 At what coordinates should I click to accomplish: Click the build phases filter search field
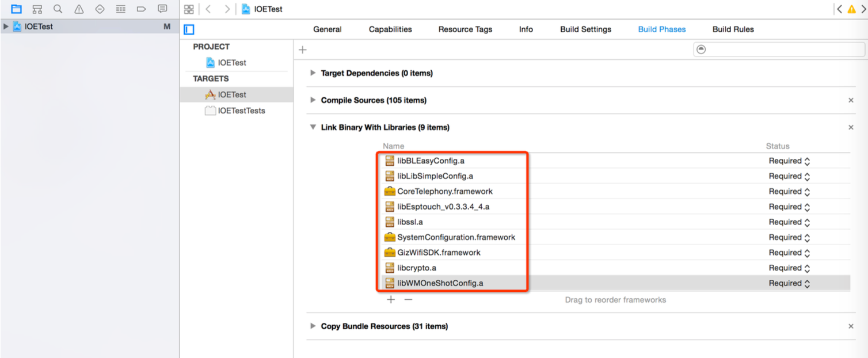(779, 49)
